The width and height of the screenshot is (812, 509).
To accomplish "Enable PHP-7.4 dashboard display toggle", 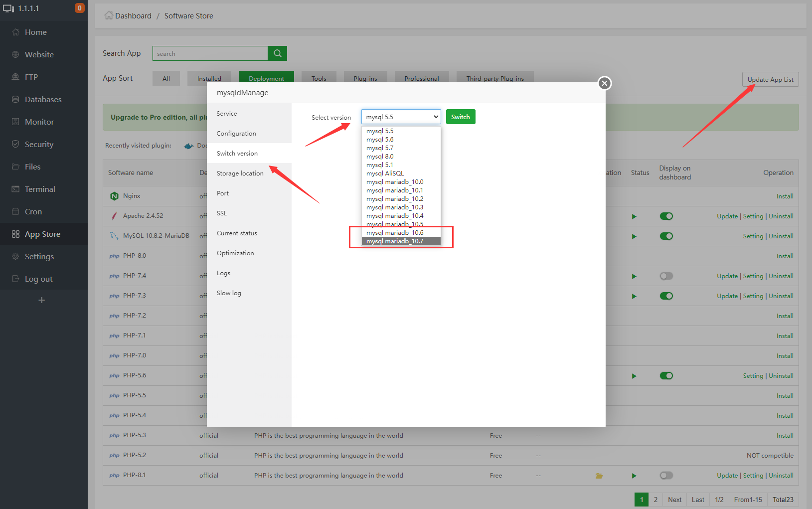I will 666,276.
